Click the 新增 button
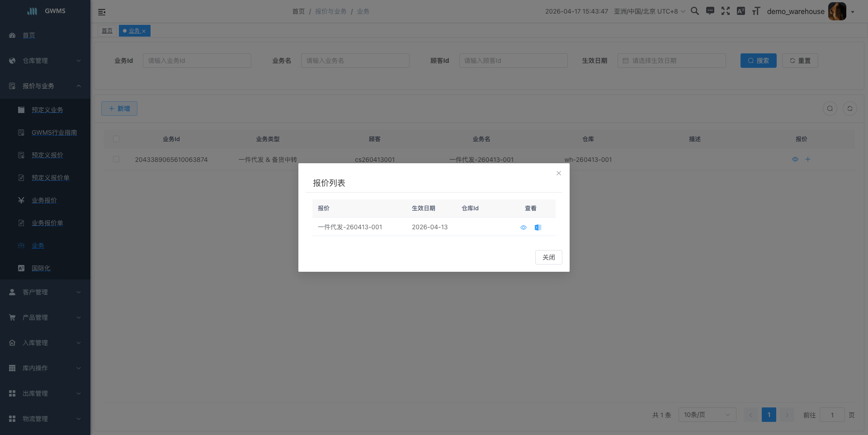868x435 pixels. coord(119,109)
